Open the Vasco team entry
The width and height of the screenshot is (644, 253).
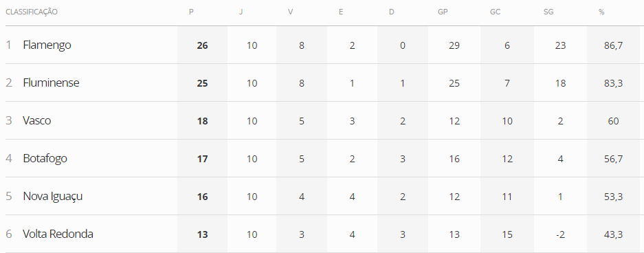pos(37,120)
